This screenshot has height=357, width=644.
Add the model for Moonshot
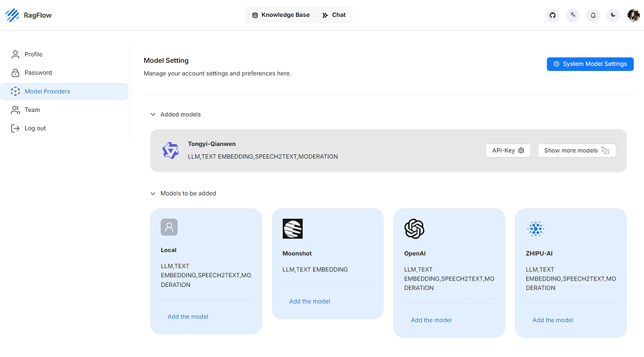tap(309, 301)
